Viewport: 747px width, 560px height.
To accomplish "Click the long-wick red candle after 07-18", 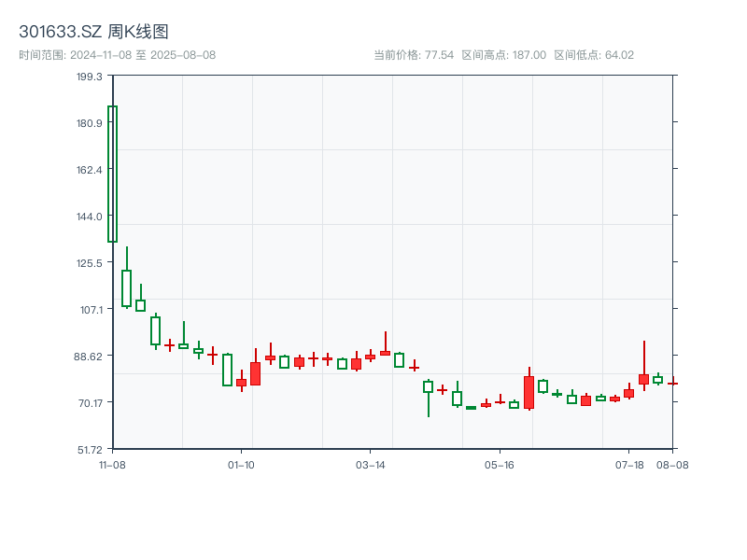I will coord(643,378).
